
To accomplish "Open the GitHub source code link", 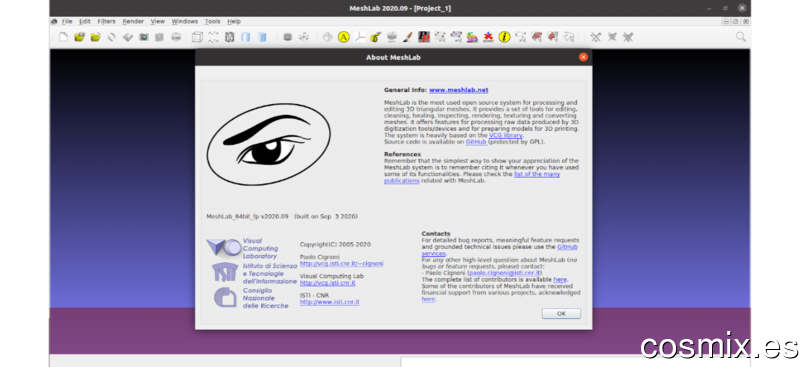I will point(477,142).
